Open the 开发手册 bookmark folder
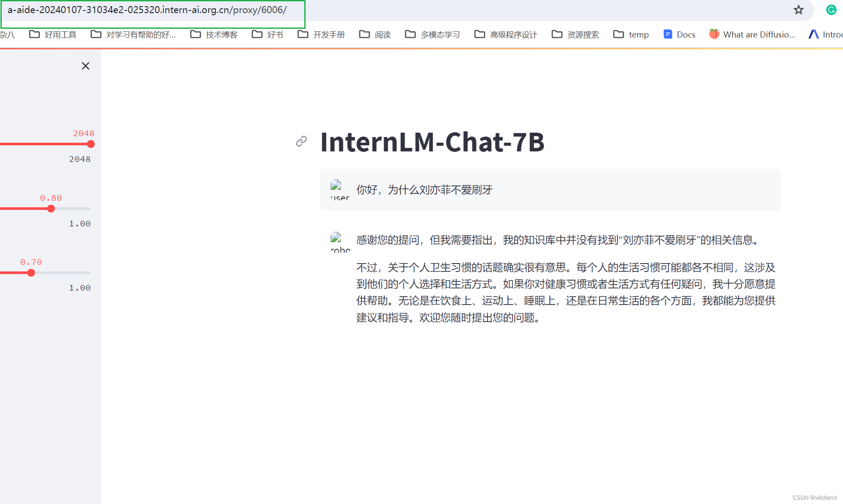 point(321,34)
